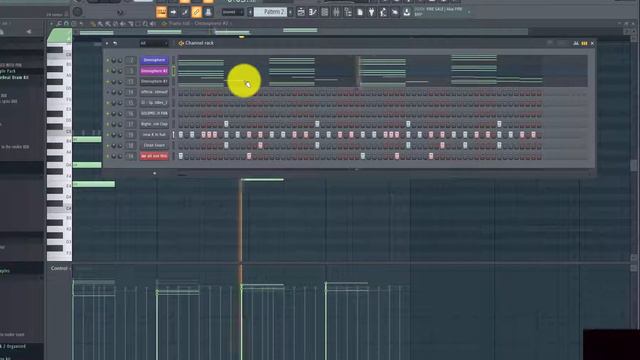This screenshot has height=360, width=640.
Task: Click the news panel text in top toolbar
Action: pyautogui.click(x=438, y=12)
